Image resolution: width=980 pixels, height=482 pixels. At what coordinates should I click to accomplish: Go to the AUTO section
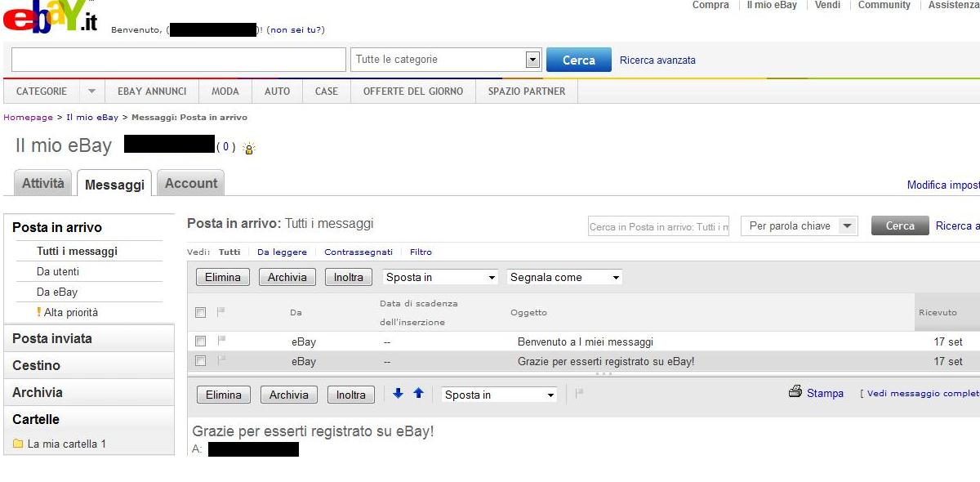278,91
